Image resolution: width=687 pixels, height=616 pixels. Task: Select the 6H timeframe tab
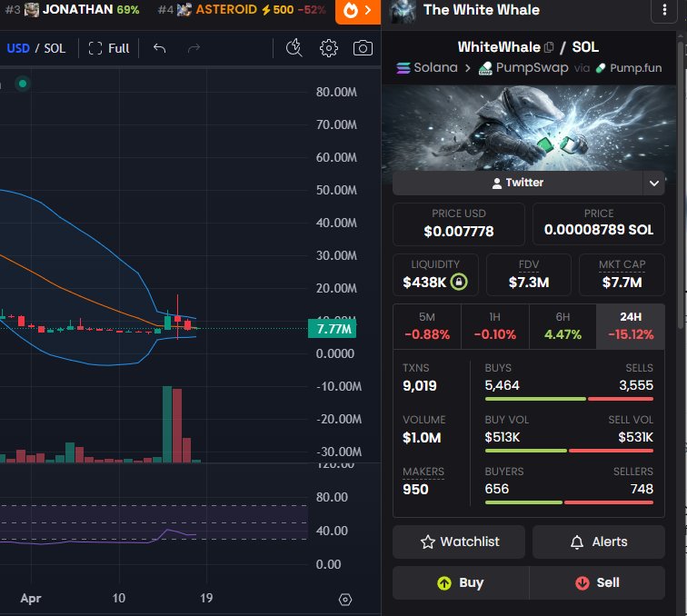[x=563, y=326]
